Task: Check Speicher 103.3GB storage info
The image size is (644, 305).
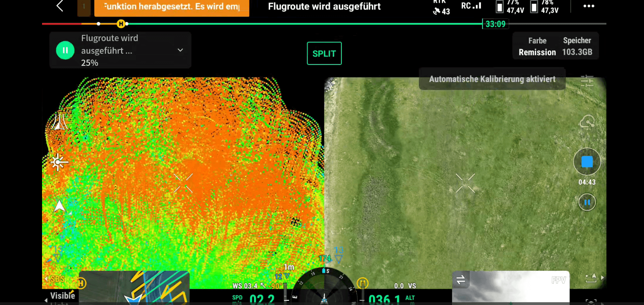Action: point(577,46)
